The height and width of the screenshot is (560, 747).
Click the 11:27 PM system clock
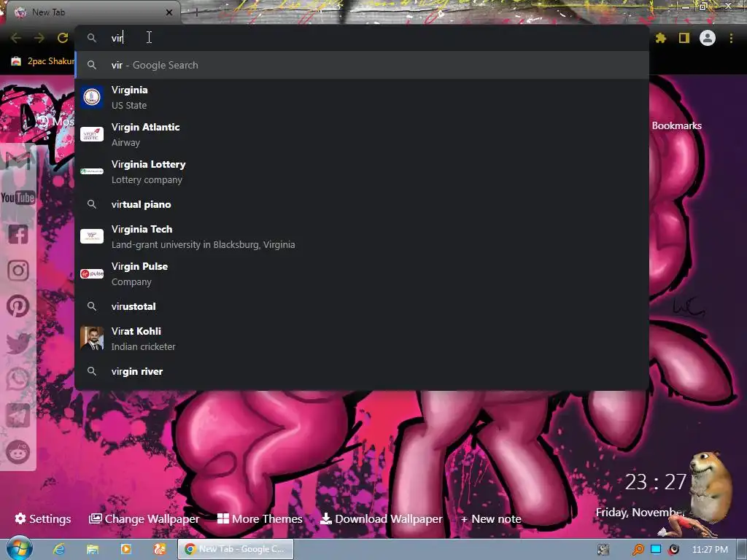(710, 550)
